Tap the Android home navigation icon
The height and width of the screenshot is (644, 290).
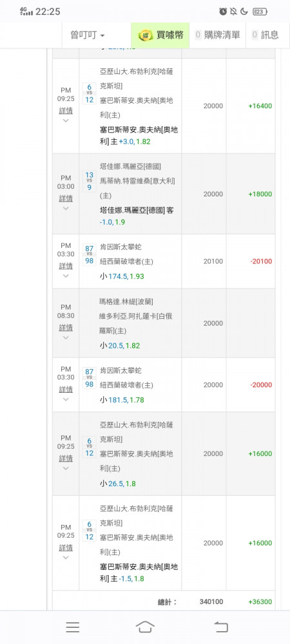[x=145, y=627]
